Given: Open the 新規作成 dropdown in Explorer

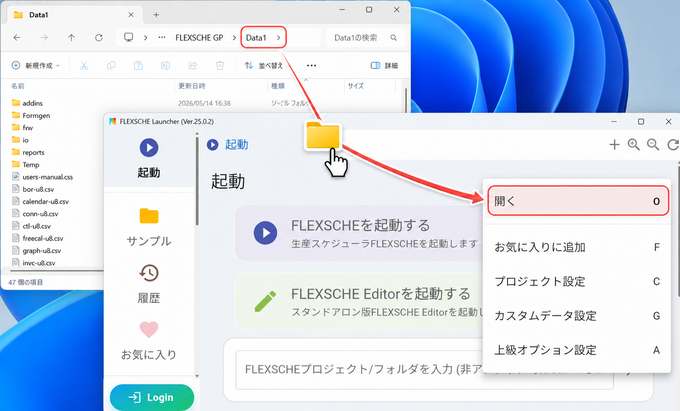Looking at the screenshot, I should [x=36, y=65].
